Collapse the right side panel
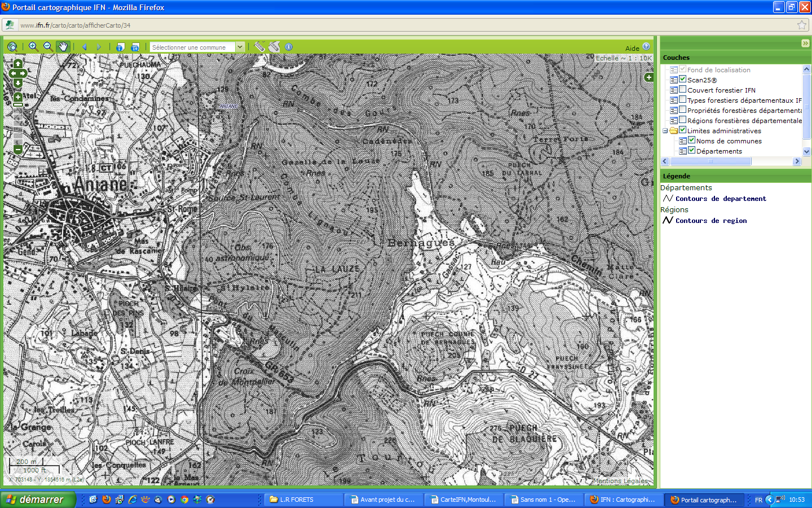The height and width of the screenshot is (508, 812). [x=805, y=43]
